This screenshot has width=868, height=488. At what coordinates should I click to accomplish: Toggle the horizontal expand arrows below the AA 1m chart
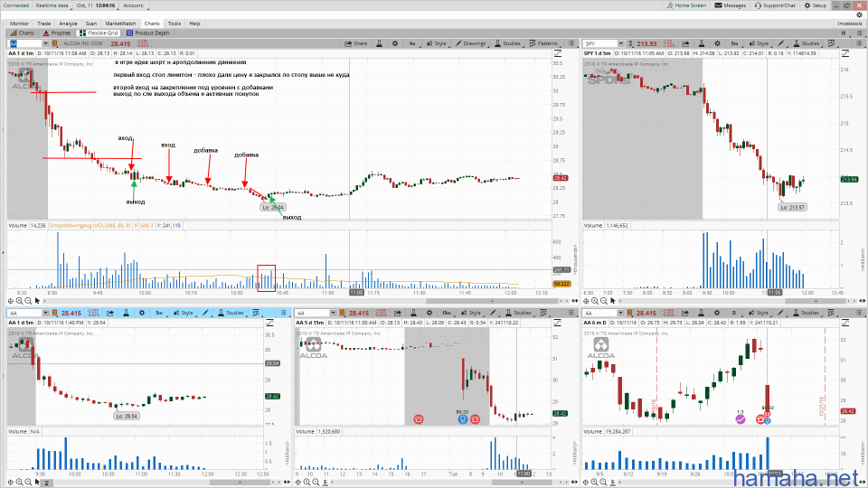(575, 301)
